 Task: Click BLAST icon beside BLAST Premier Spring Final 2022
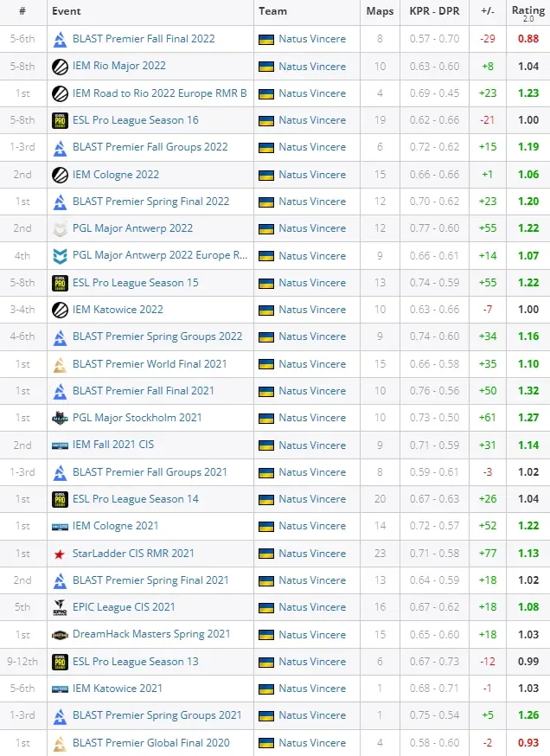coord(60,202)
